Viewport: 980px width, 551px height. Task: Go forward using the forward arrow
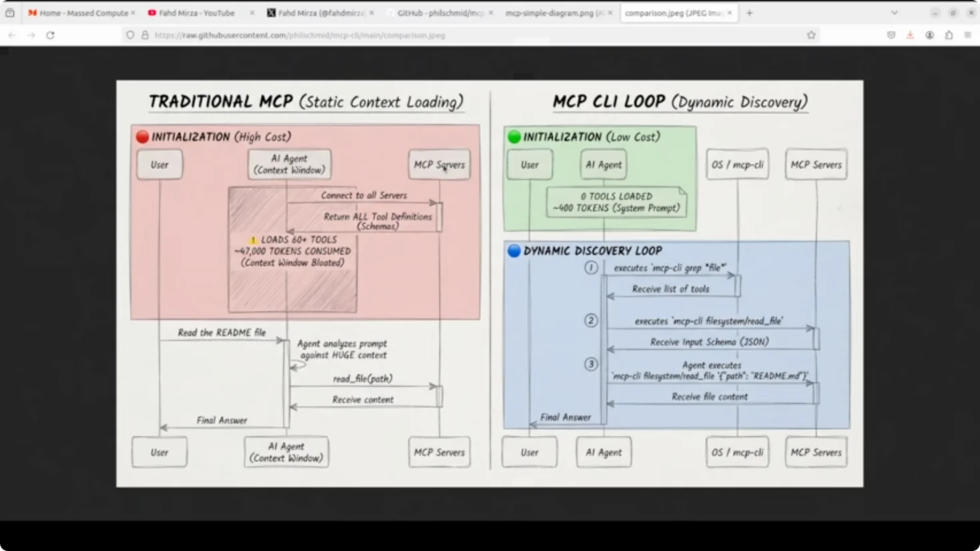pos(31,35)
